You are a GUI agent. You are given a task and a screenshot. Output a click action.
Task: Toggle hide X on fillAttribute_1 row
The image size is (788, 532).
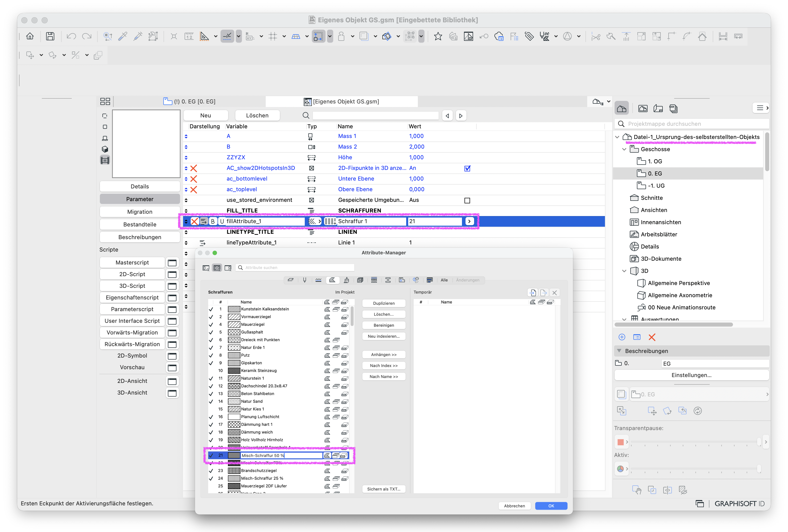coord(194,221)
